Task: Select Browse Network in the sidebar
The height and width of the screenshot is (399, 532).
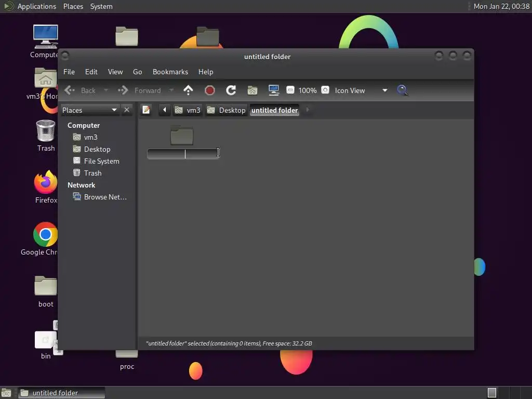Action: (105, 197)
